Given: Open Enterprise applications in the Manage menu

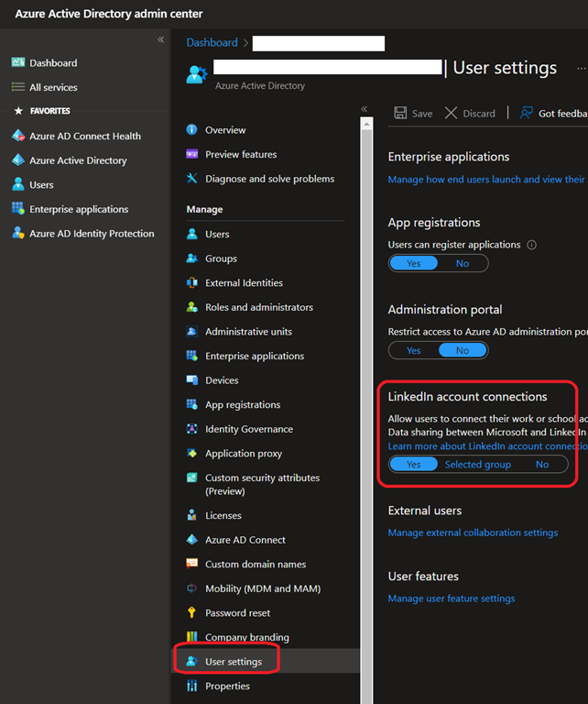Looking at the screenshot, I should point(255,356).
